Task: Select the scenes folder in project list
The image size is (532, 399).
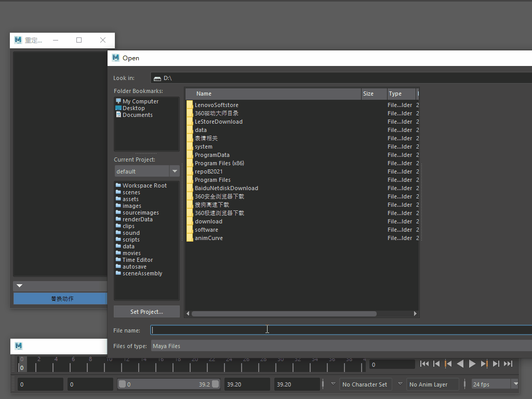Action: [131, 192]
